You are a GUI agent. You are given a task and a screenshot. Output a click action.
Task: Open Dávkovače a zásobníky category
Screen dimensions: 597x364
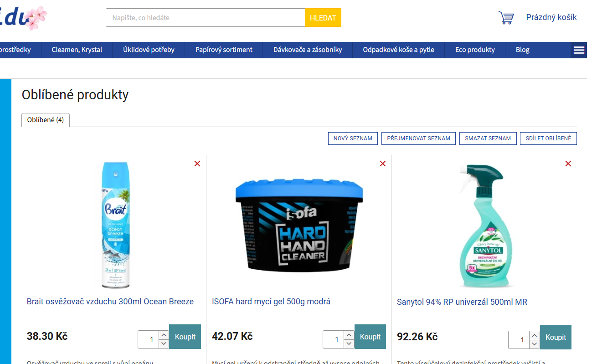(308, 50)
